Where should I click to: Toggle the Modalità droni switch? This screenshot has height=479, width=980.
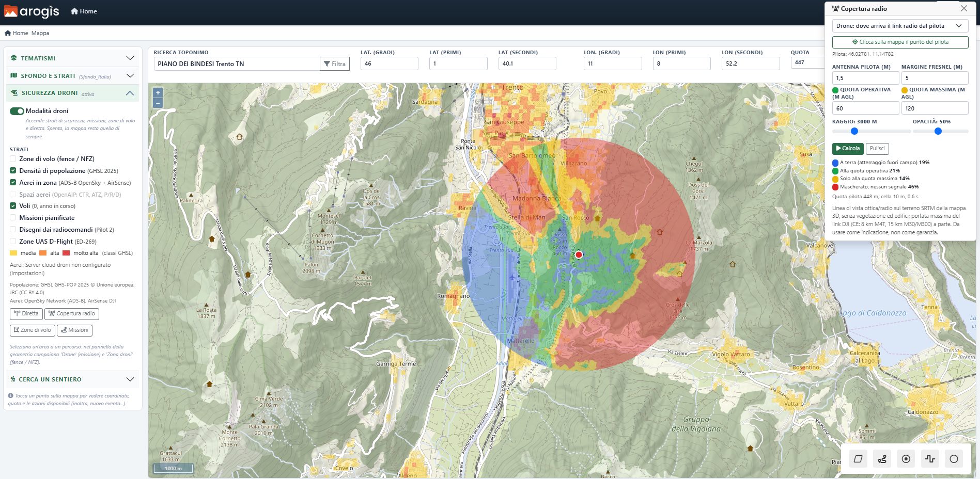click(17, 111)
